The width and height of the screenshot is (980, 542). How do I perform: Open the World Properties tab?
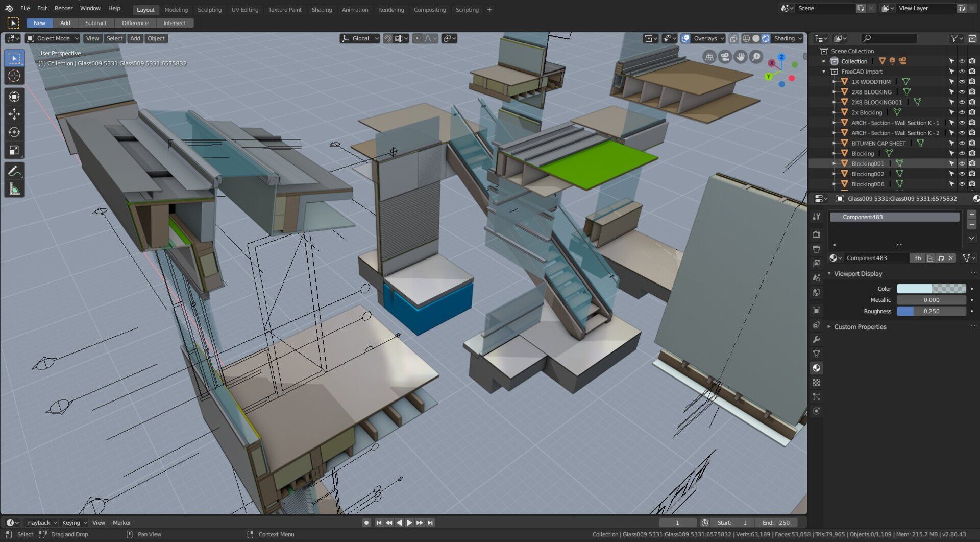click(x=816, y=292)
